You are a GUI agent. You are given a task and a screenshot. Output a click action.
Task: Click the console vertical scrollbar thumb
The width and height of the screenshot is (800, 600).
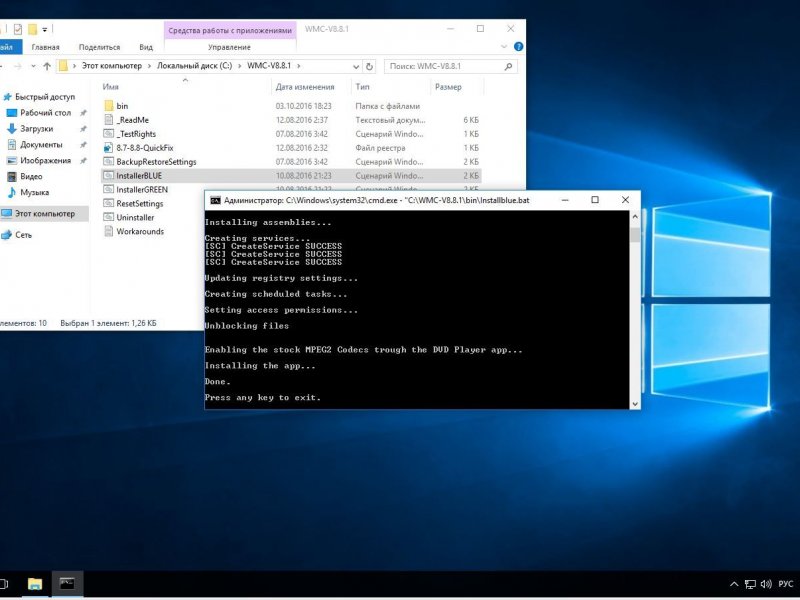(635, 235)
